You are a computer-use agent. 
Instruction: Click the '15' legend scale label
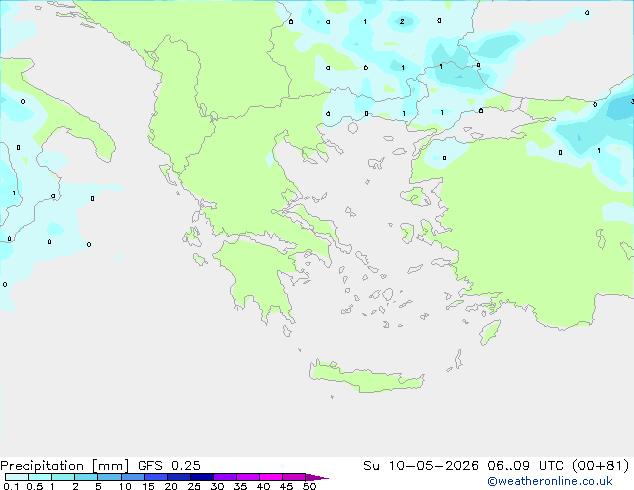[x=148, y=486]
